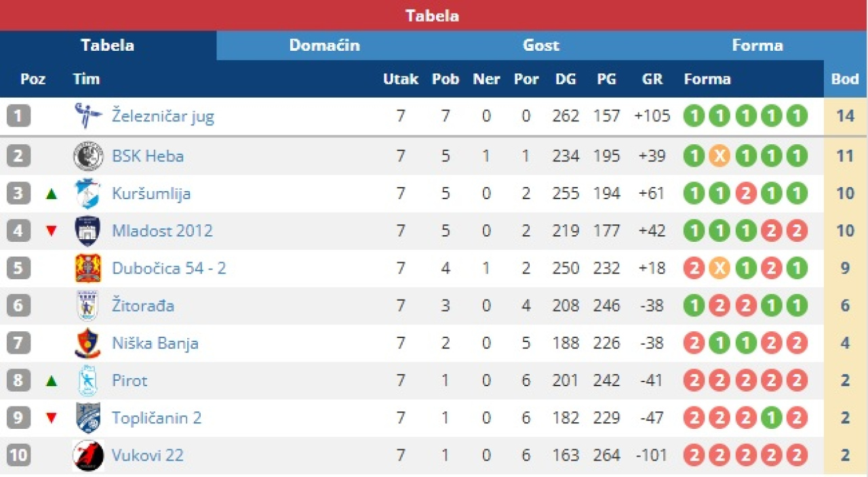
Task: Open the Pirot team link
Action: tap(130, 381)
